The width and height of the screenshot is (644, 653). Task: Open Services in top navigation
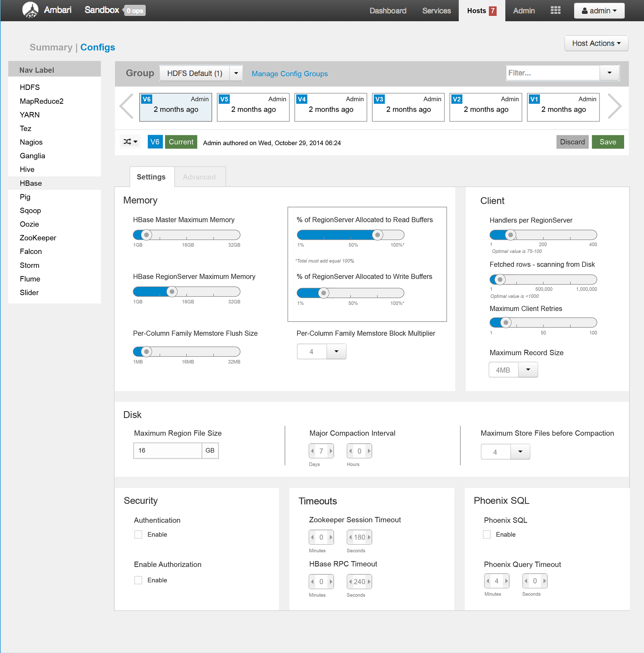[x=436, y=11]
